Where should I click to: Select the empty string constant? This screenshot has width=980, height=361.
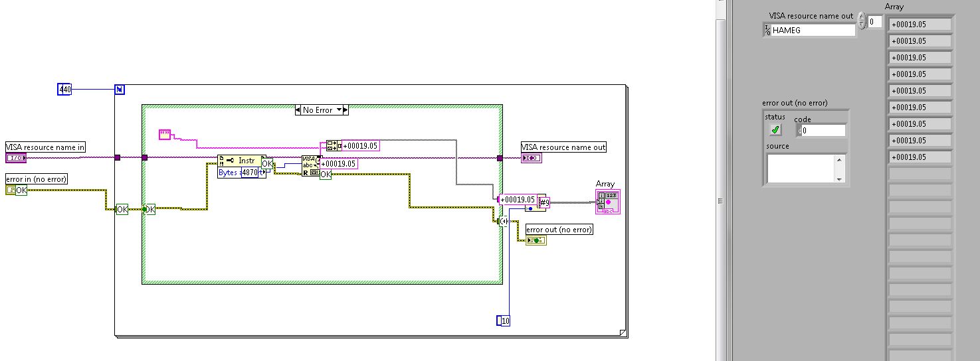[165, 135]
